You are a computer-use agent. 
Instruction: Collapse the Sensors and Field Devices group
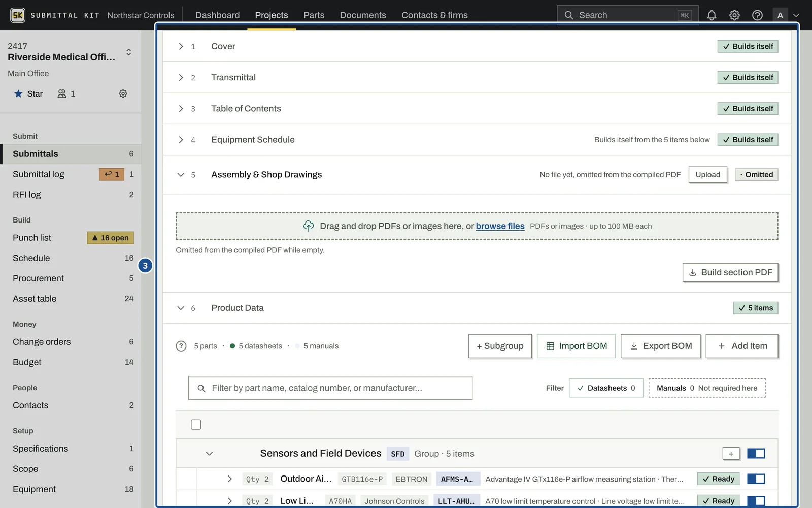coord(209,454)
